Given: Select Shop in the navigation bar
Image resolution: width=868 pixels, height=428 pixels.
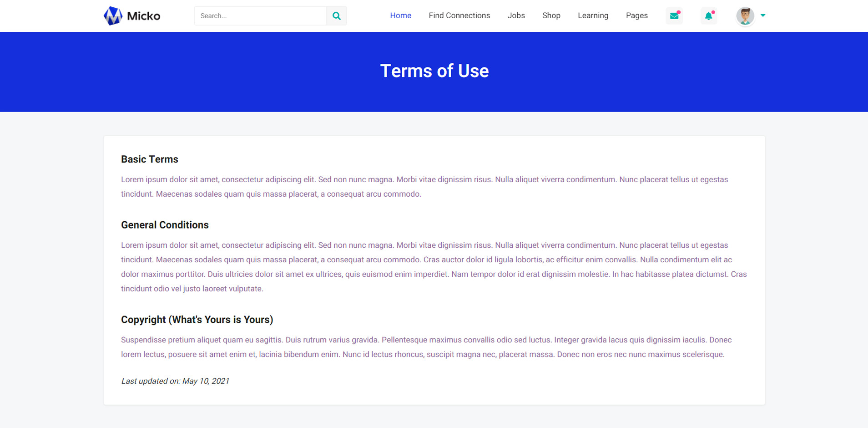Looking at the screenshot, I should 551,15.
